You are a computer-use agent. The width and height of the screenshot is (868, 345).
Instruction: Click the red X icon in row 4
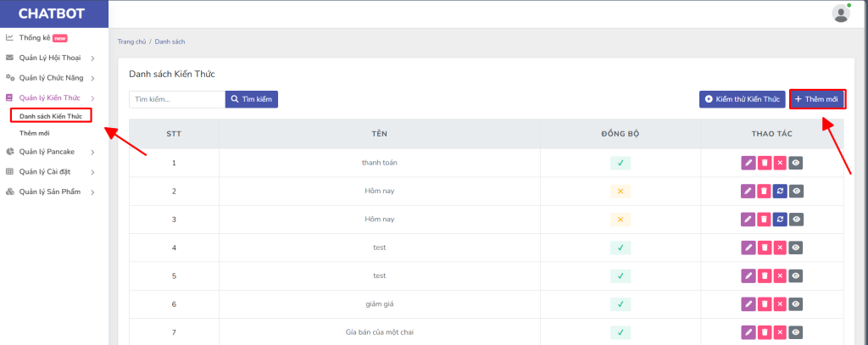pyautogui.click(x=780, y=248)
